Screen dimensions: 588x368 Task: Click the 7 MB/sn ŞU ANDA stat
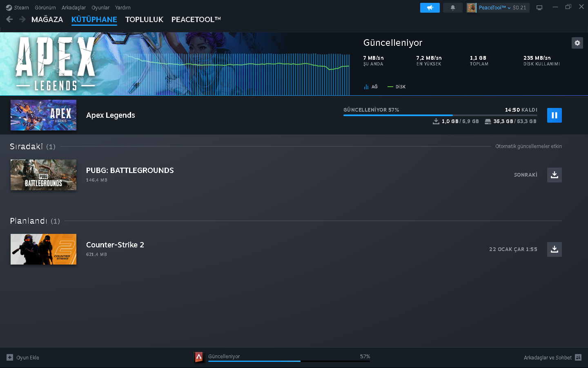tap(374, 61)
